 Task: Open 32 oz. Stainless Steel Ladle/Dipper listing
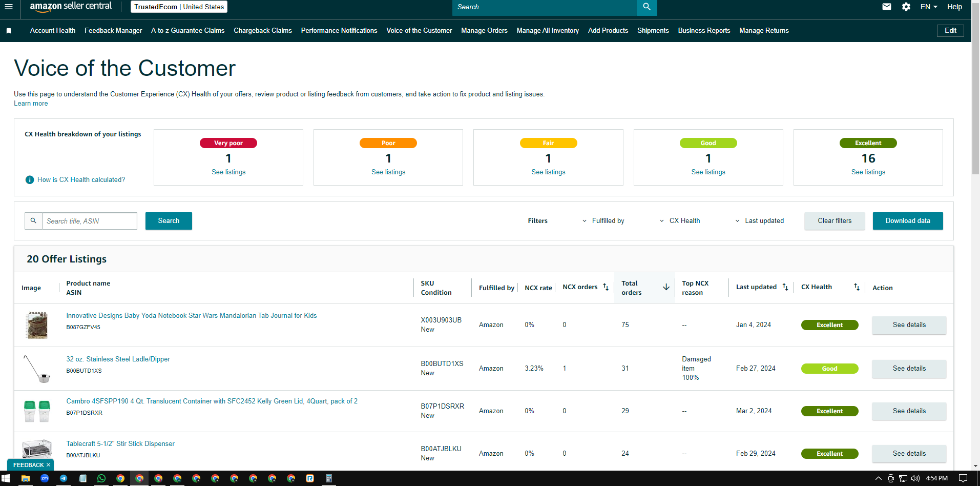pos(118,359)
